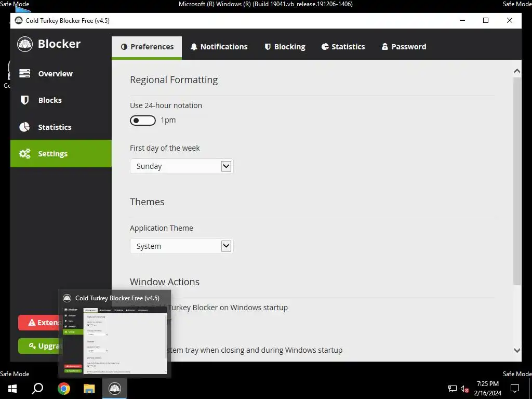The height and width of the screenshot is (399, 532).
Task: Open the Overview section in sidebar
Action: 61,74
